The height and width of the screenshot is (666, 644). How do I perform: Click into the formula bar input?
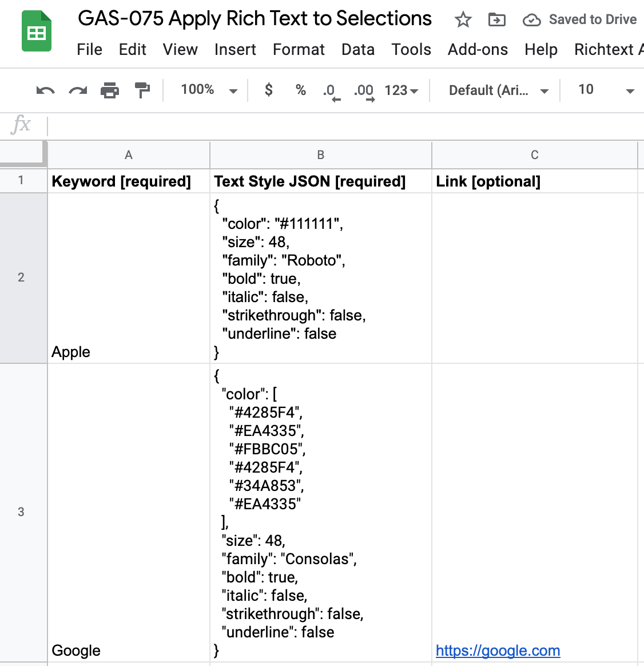point(343,125)
